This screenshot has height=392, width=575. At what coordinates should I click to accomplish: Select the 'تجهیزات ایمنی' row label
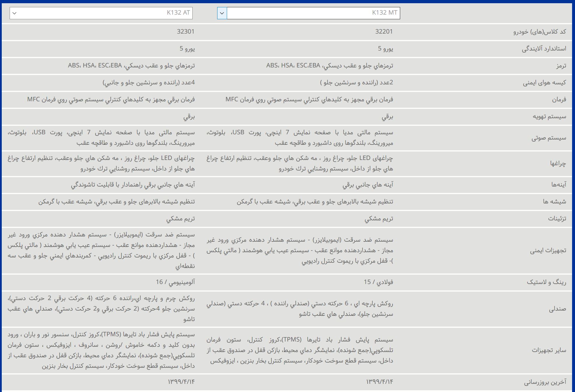548,250
